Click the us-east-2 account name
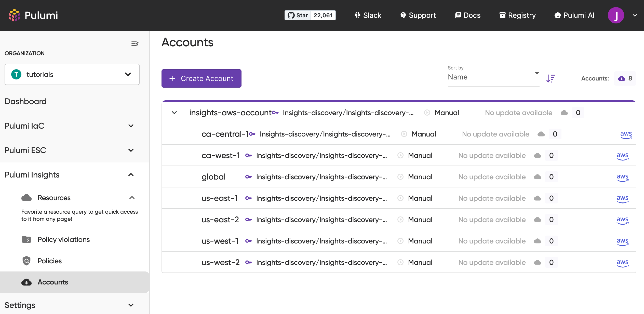The height and width of the screenshot is (314, 644). coord(220,220)
